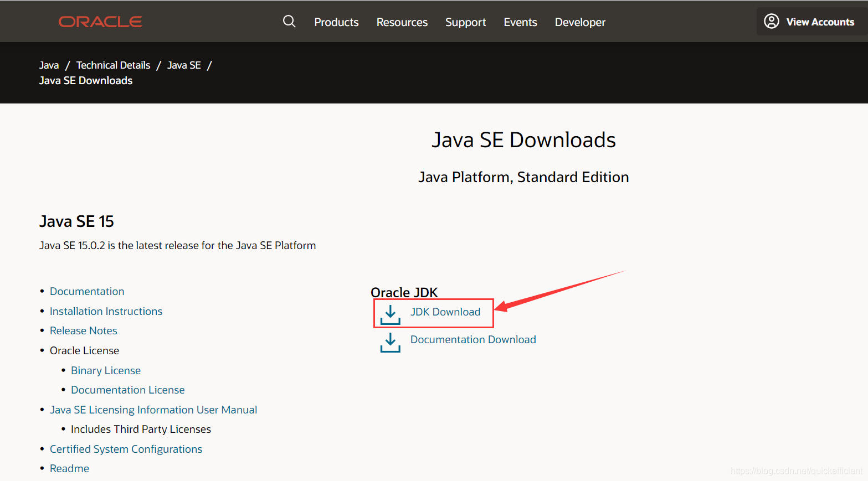Click the Oracle License list item
This screenshot has height=481, width=868.
click(84, 350)
